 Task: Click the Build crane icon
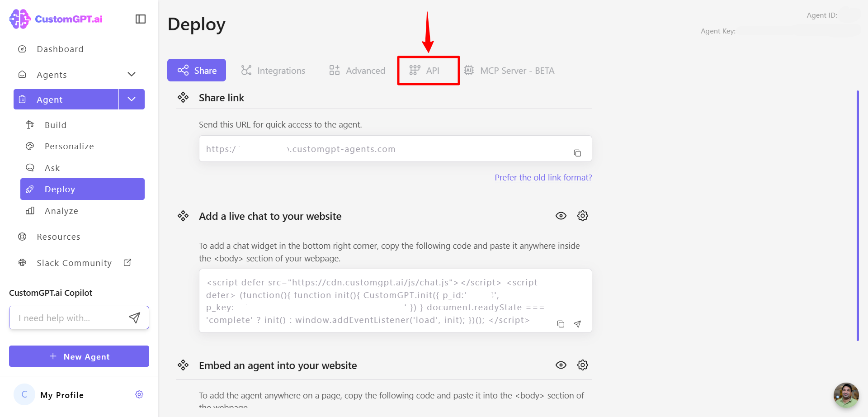30,124
